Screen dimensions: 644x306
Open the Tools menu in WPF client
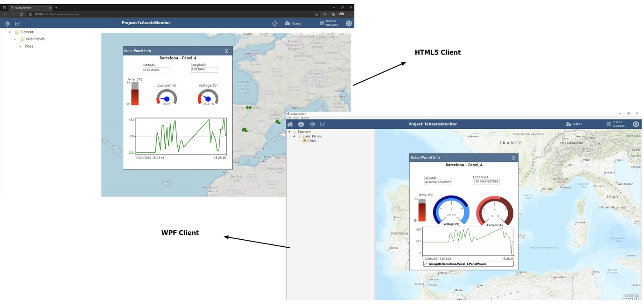point(296,118)
